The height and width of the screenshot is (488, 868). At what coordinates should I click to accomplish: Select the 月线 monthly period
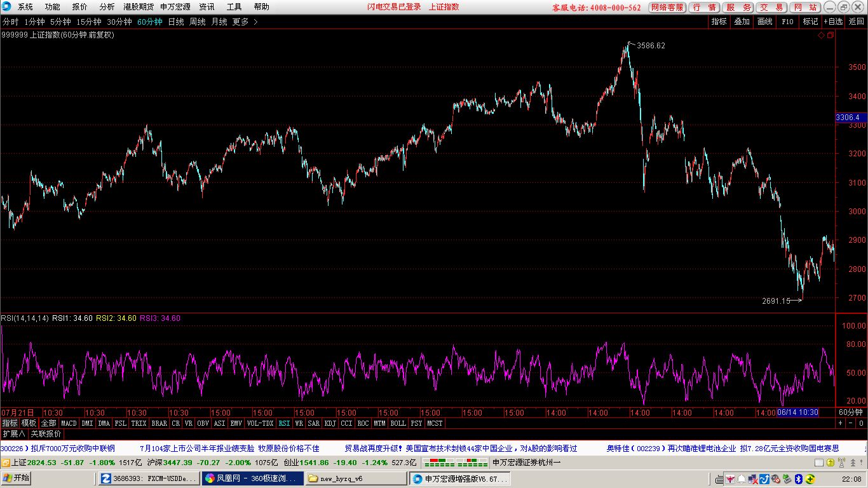[219, 22]
